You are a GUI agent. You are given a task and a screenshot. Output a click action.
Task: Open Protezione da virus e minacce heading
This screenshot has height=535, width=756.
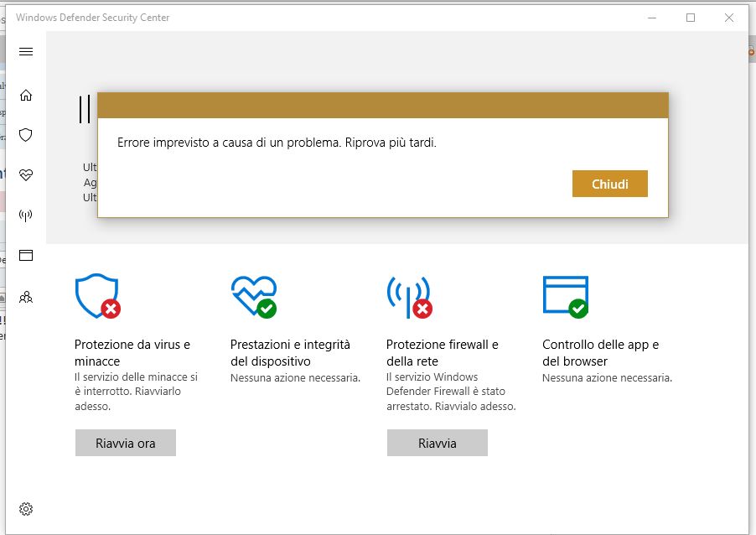[132, 353]
